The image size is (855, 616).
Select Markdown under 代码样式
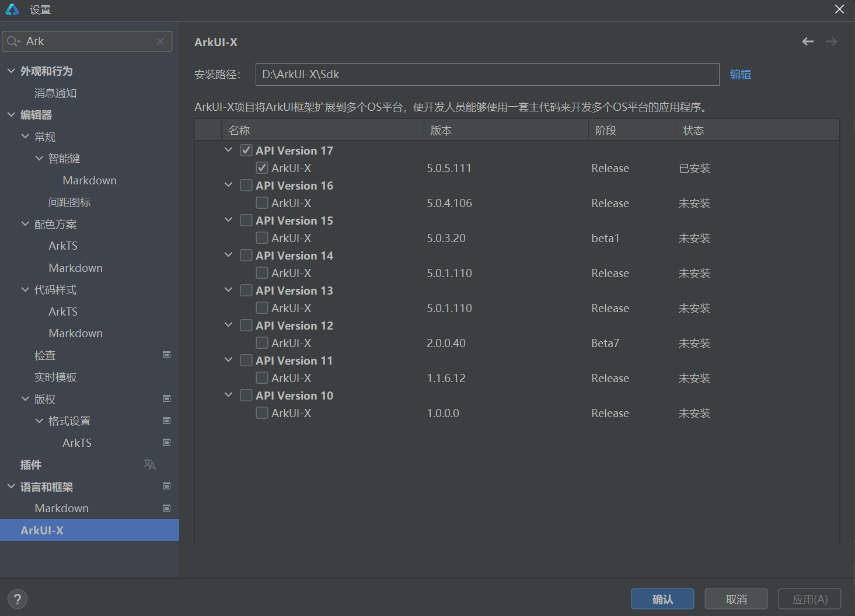[x=76, y=333]
